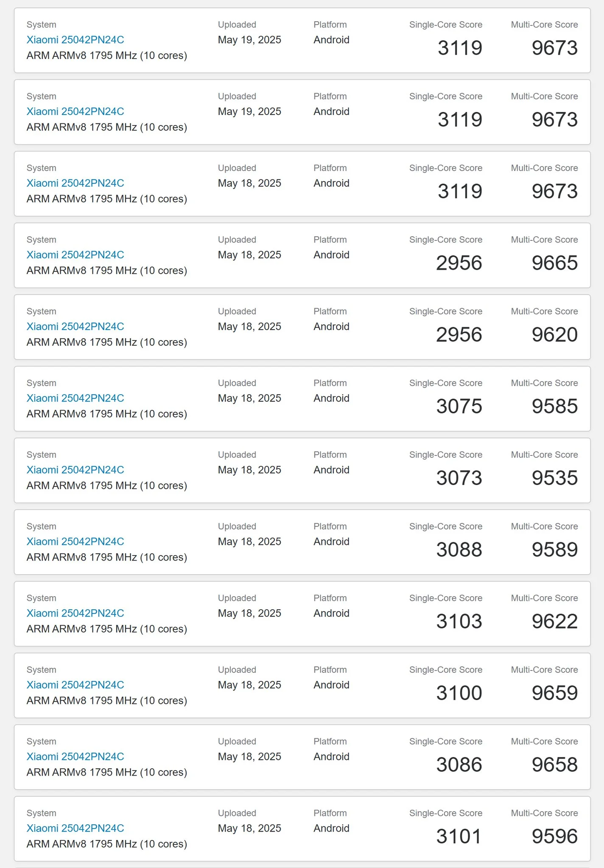Image resolution: width=604 pixels, height=868 pixels.
Task: Open Xiaomi 25042PN24C result with multi-core 9620
Action: (75, 327)
